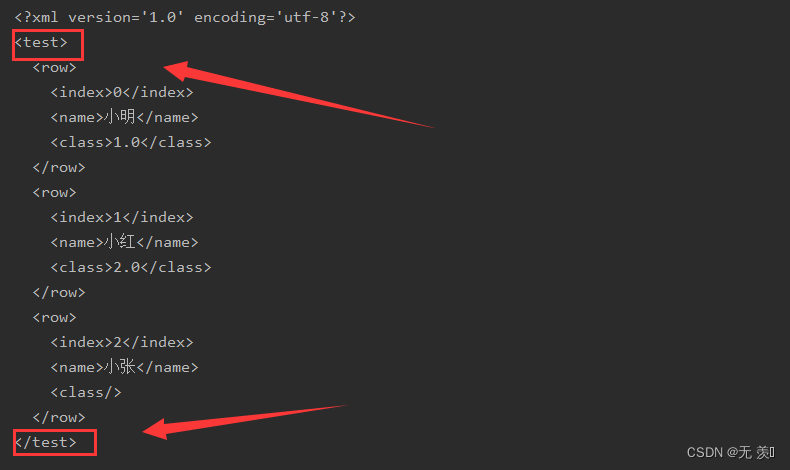
Task: Click the last closing </row> tag
Action: [x=58, y=417]
